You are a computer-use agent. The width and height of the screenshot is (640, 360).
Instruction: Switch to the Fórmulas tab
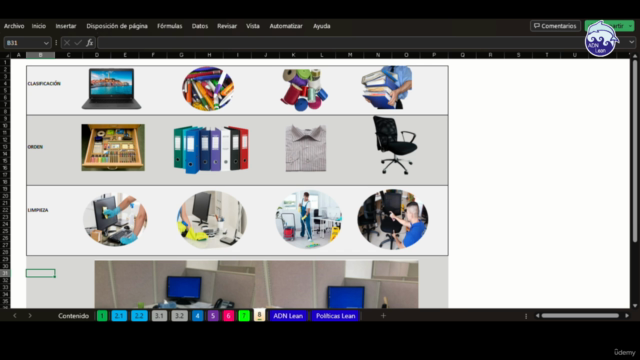(169, 26)
